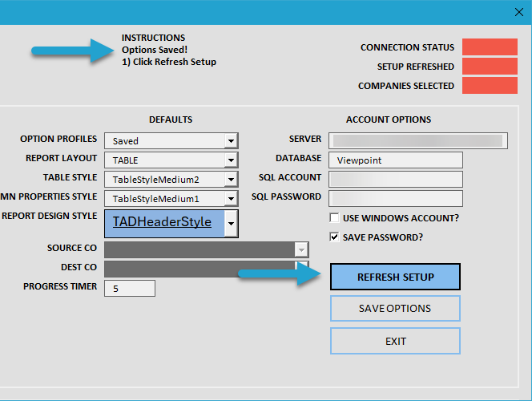Click the ACCOUNT OPTIONS section heading

coord(389,119)
